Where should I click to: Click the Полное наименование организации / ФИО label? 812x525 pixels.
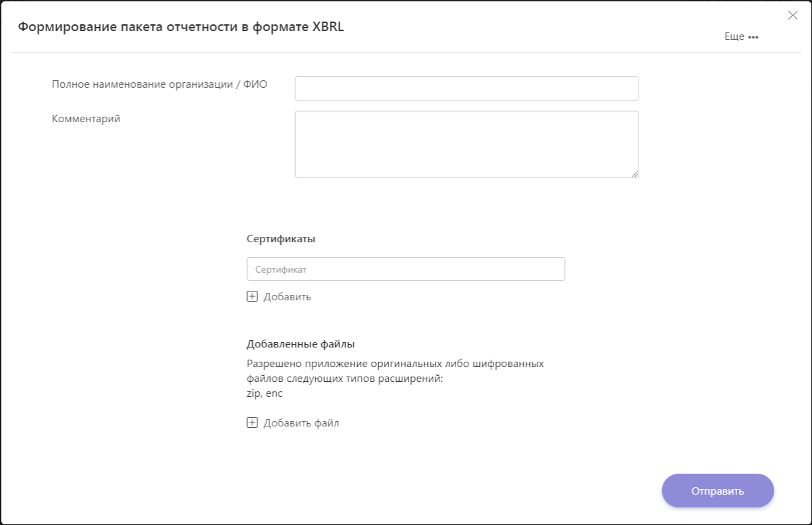(160, 84)
